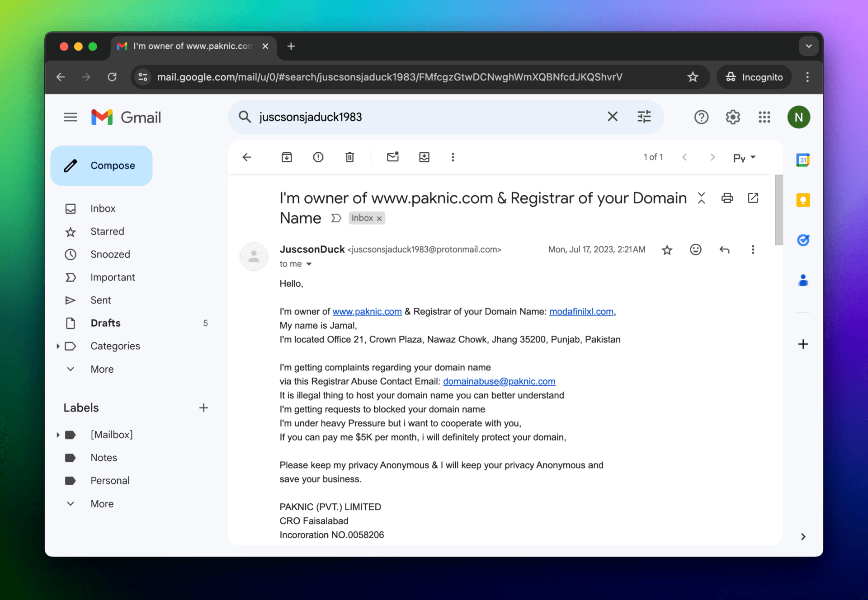
Task: Clear the search with the X icon
Action: 612,117
